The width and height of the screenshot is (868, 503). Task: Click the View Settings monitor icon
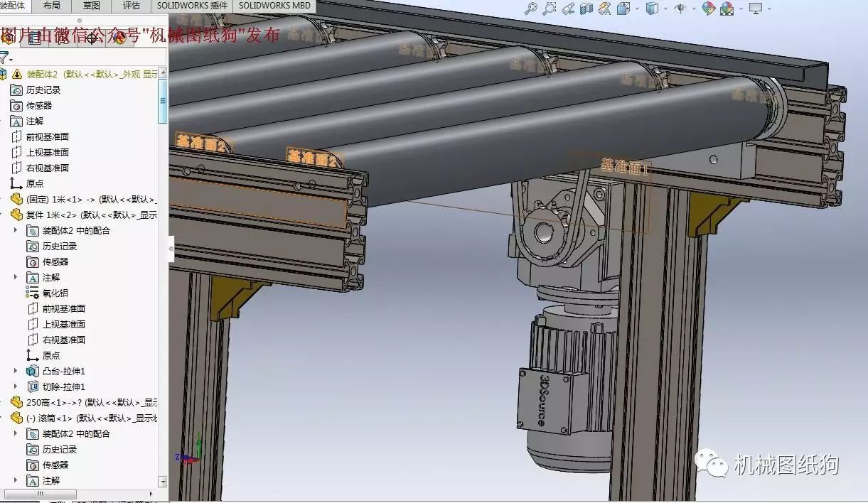point(755,9)
